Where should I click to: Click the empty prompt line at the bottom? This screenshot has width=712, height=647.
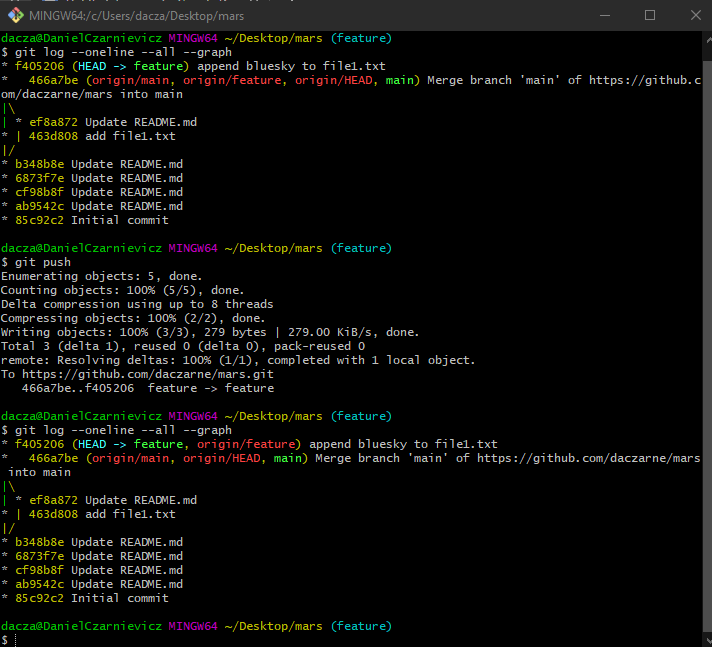tap(200, 640)
